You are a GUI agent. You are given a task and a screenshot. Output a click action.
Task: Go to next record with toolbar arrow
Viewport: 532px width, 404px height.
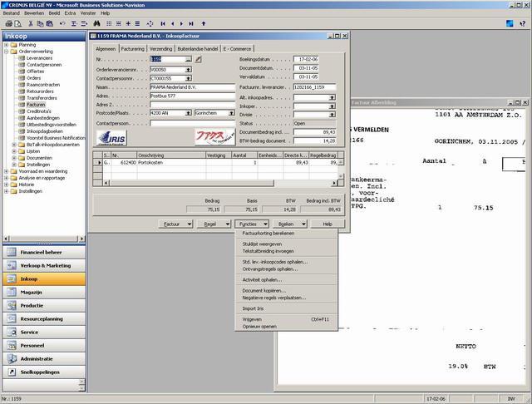tap(181, 23)
